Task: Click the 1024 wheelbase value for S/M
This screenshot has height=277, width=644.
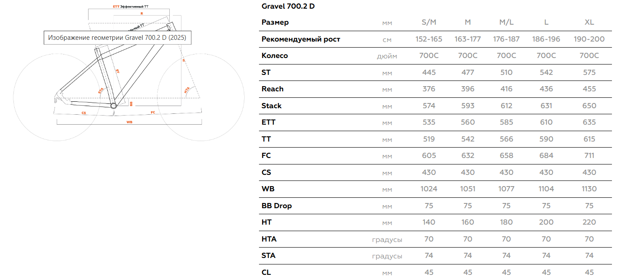Action: pos(429,189)
